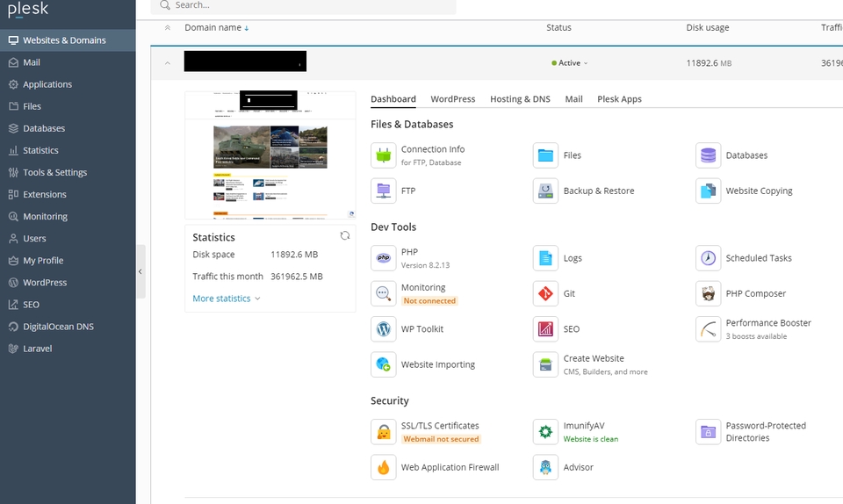
Task: Open the FTP icon
Action: (384, 191)
